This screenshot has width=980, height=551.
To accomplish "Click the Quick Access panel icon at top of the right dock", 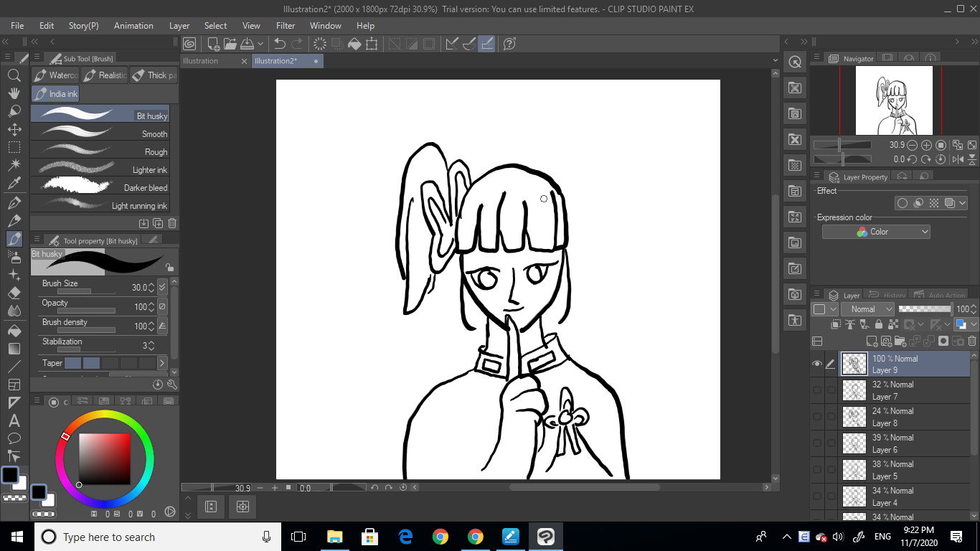I will (x=795, y=62).
